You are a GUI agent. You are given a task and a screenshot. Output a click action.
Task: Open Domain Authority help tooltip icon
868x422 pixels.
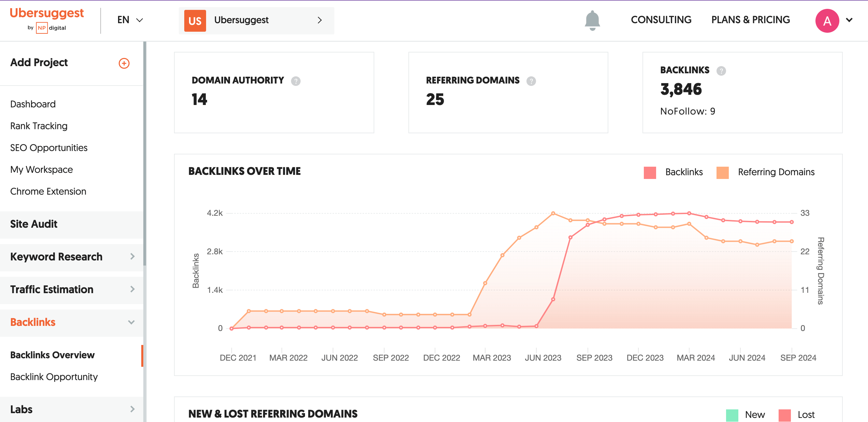click(295, 81)
